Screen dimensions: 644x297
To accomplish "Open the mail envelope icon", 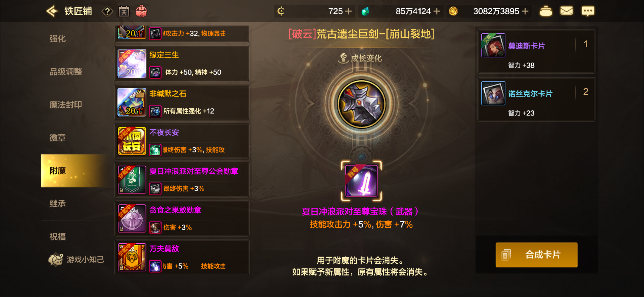I will click(566, 11).
